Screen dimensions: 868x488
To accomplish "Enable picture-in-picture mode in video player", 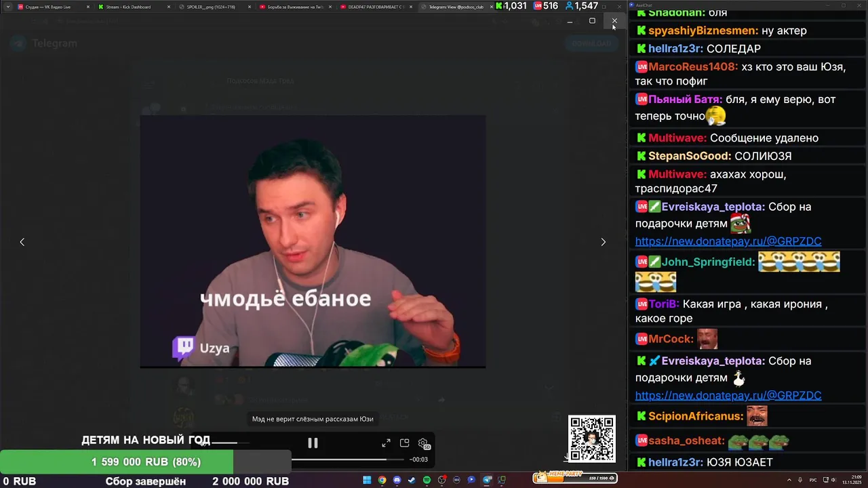I will (404, 443).
